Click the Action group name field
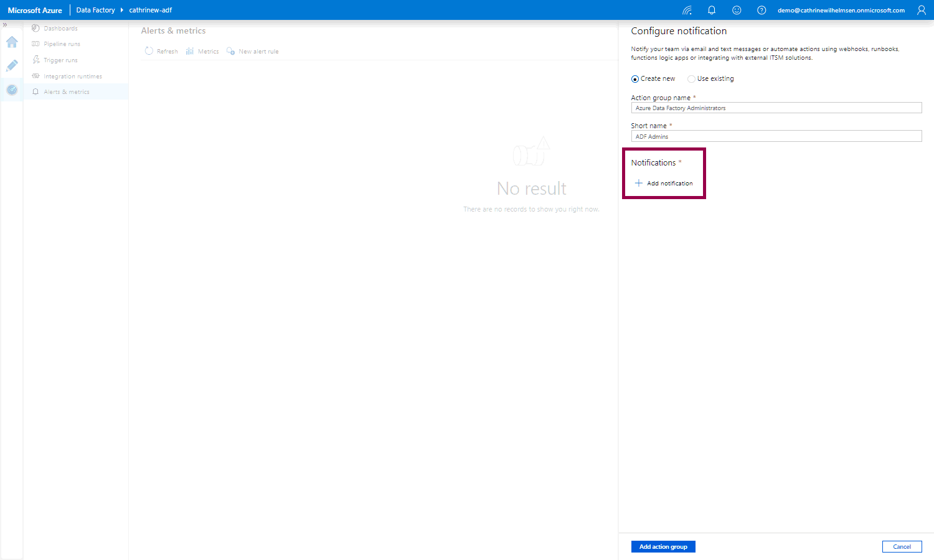 pyautogui.click(x=776, y=108)
